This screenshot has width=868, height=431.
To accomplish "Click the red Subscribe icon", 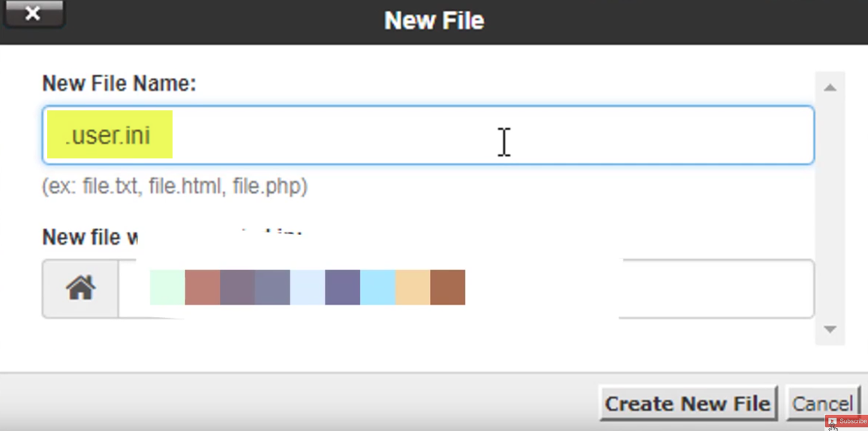I will coord(846,421).
